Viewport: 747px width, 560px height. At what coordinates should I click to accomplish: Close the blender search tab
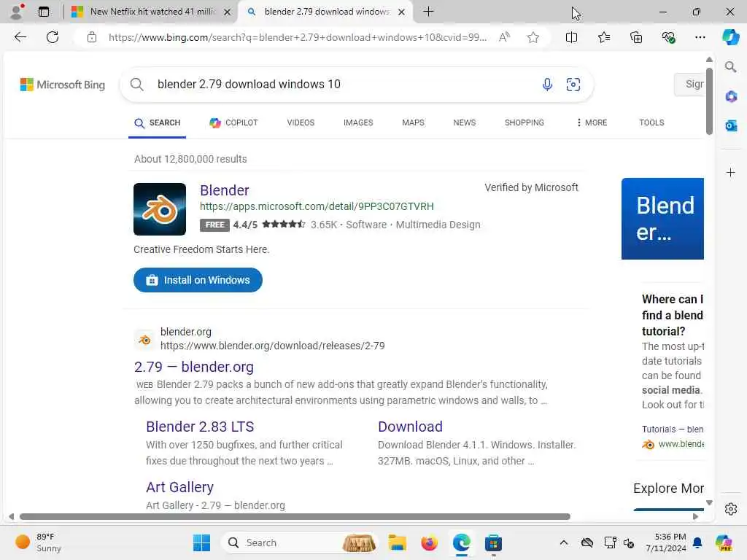(x=402, y=12)
